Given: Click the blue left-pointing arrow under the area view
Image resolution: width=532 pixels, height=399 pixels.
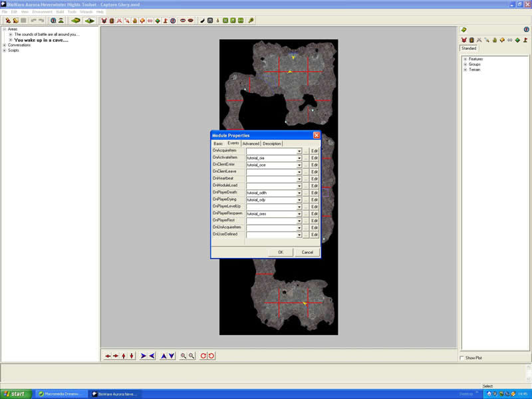Looking at the screenshot, I should click(x=152, y=356).
